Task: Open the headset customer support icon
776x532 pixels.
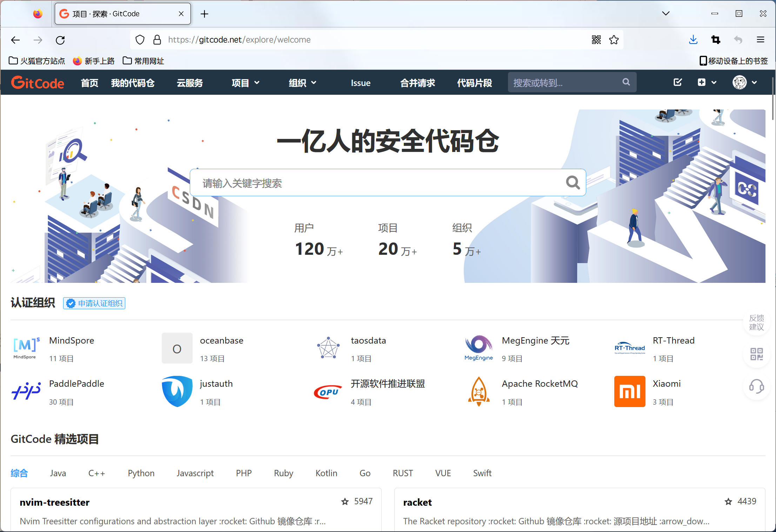Action: pyautogui.click(x=756, y=387)
